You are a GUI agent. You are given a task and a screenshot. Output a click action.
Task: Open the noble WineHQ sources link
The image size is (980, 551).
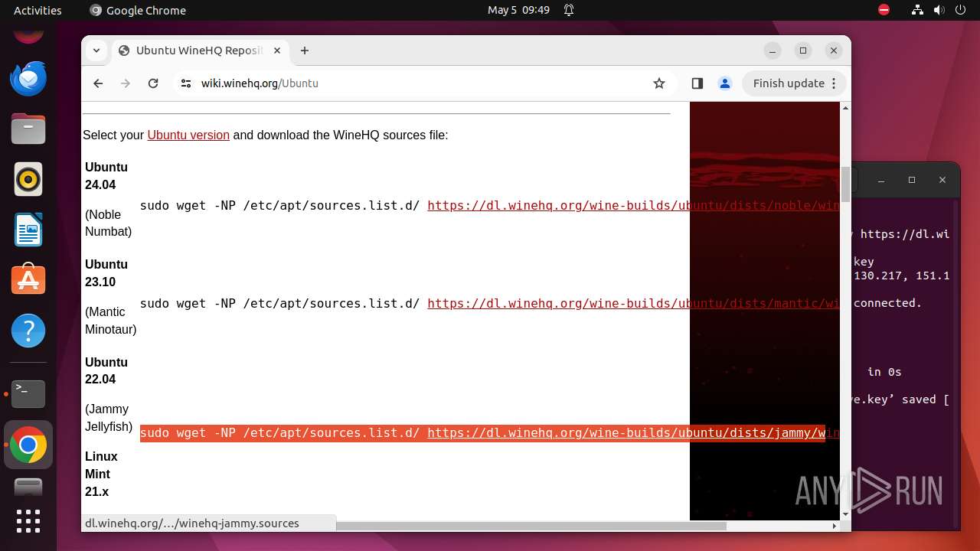click(x=633, y=205)
